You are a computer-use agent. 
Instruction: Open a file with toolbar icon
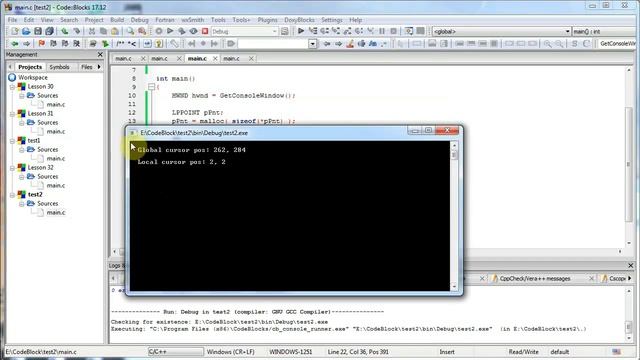26,31
